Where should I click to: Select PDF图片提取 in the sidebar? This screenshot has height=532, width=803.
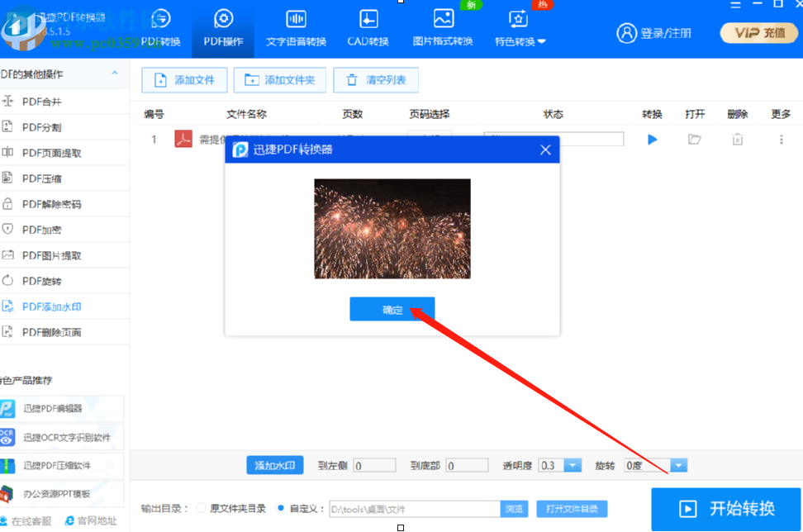[x=64, y=255]
